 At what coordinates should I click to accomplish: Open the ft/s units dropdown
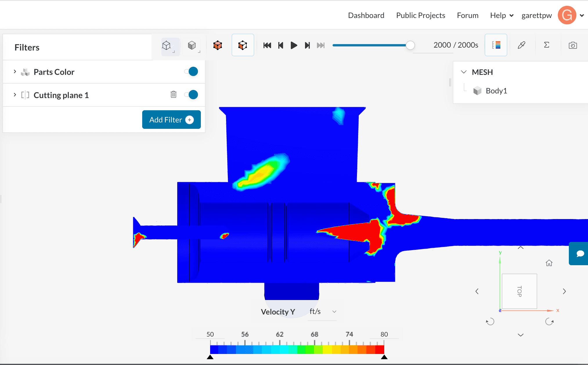point(322,312)
